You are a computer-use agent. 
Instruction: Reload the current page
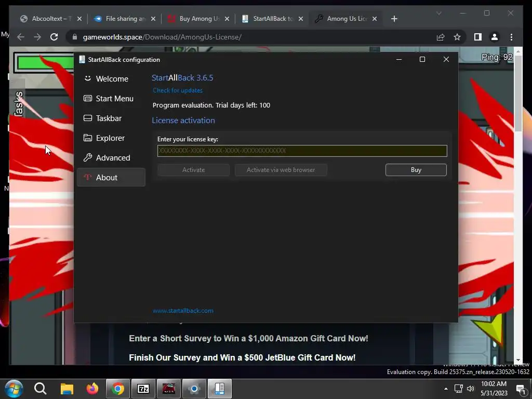(54, 37)
